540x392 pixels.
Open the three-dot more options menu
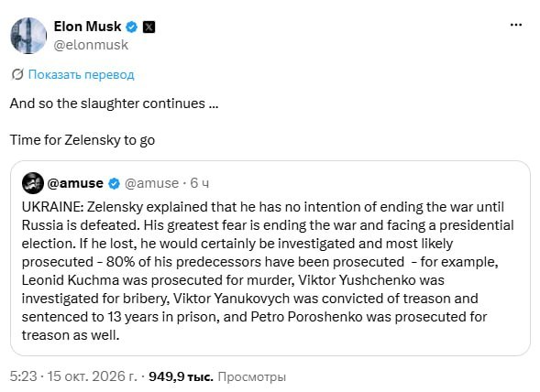click(516, 25)
